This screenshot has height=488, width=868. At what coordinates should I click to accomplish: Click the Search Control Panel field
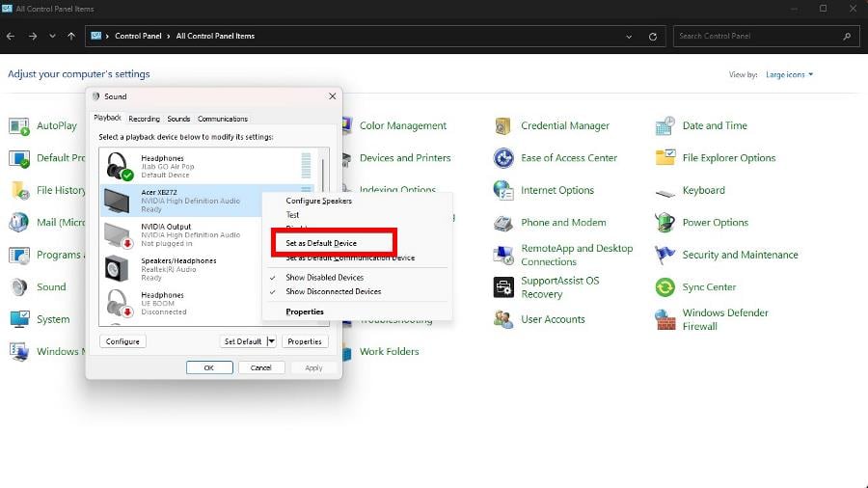(766, 37)
